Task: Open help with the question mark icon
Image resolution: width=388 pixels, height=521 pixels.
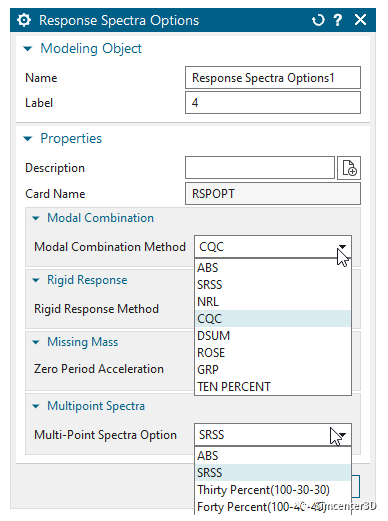Action: point(338,20)
